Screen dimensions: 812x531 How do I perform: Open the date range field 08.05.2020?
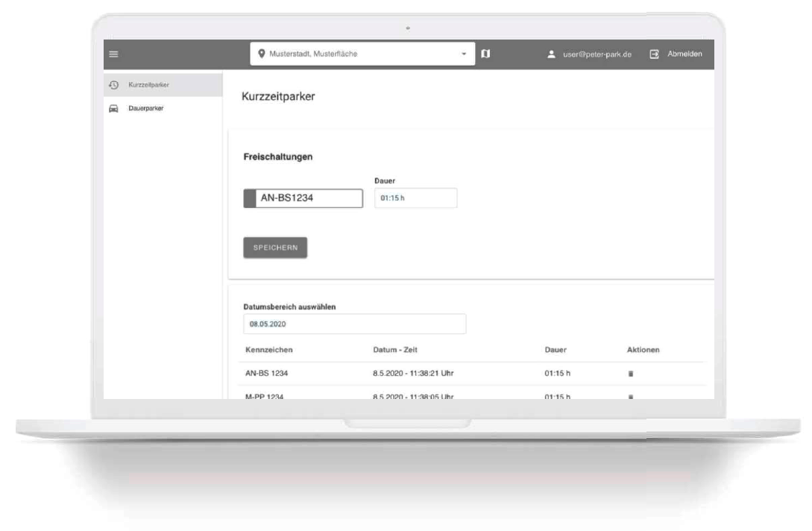[x=354, y=324]
